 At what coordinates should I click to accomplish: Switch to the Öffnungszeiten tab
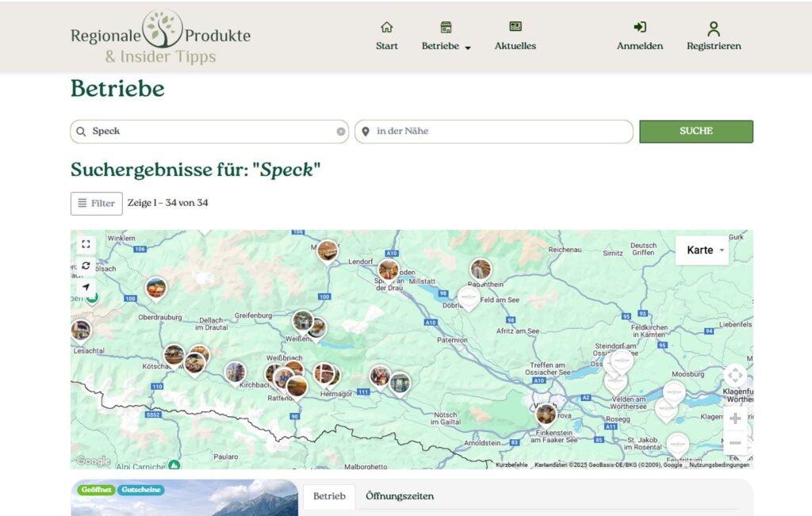(x=400, y=497)
